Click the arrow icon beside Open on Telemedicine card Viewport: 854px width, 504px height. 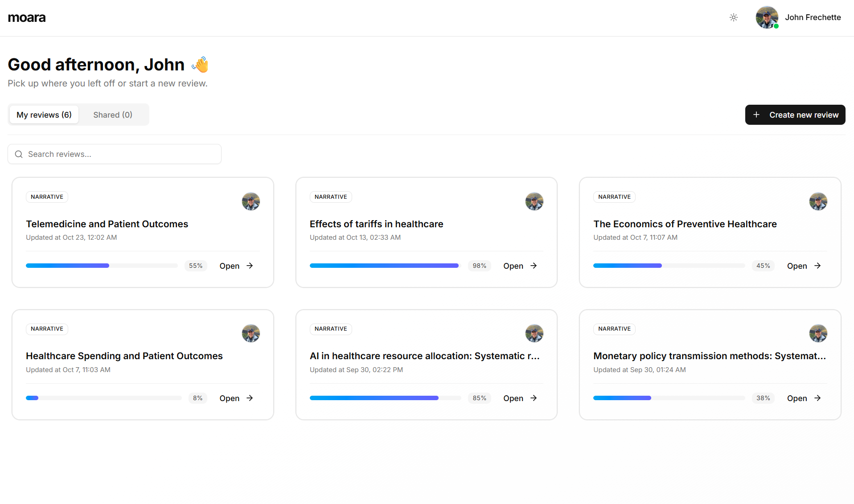[249, 266]
